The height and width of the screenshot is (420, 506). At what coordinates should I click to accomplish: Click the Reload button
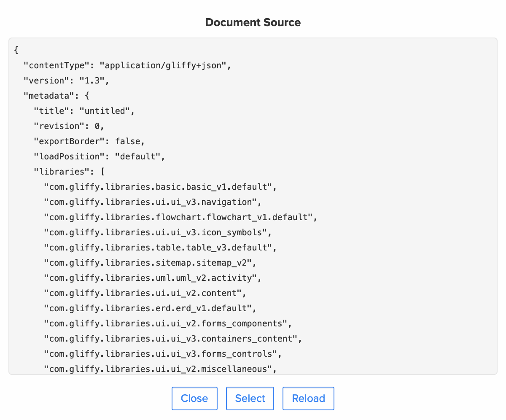[x=308, y=398]
